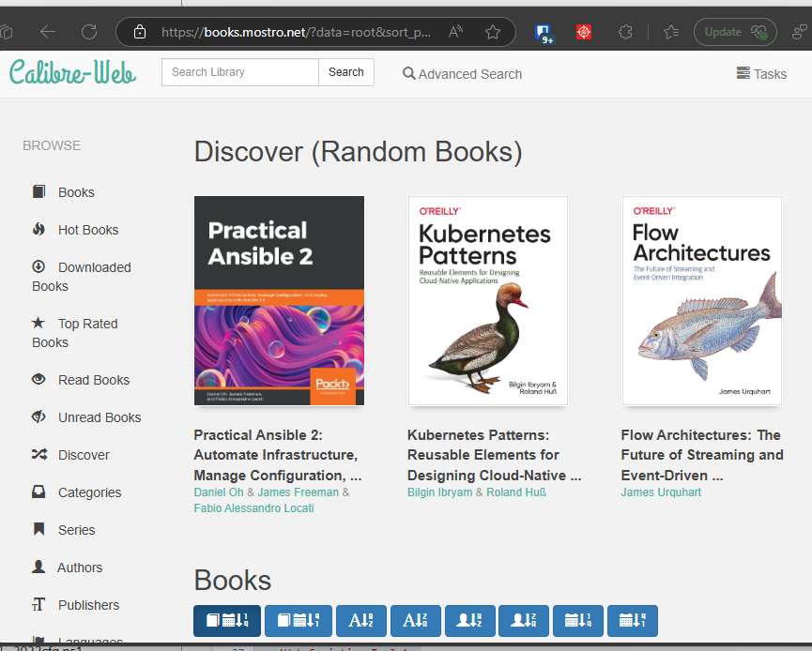Click the browser Update button
This screenshot has height=651, width=812.
(x=735, y=32)
